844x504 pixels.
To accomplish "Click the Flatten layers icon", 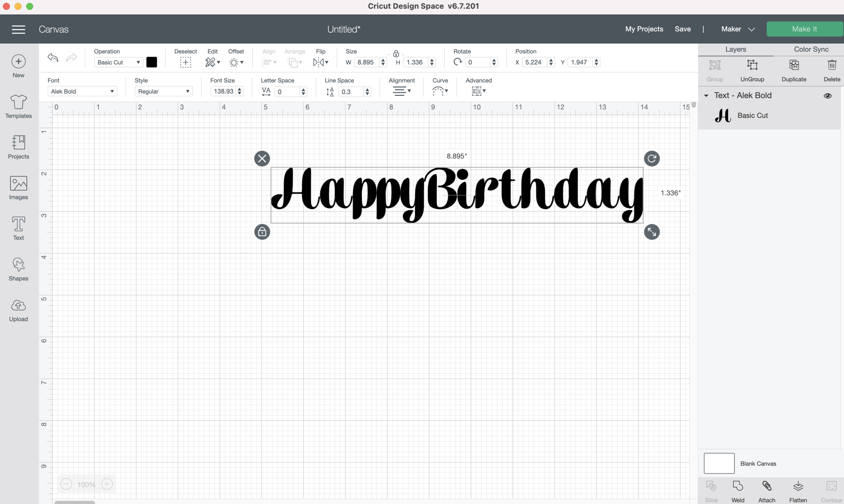I will pyautogui.click(x=798, y=486).
